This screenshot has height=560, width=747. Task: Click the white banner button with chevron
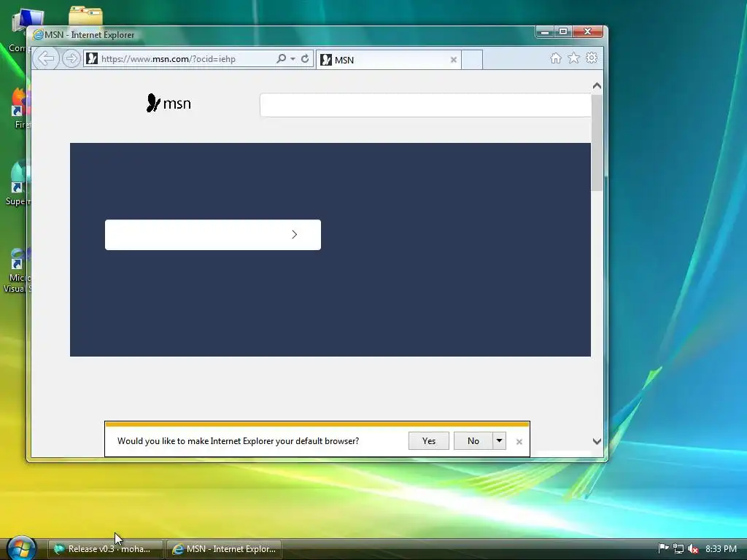click(213, 234)
